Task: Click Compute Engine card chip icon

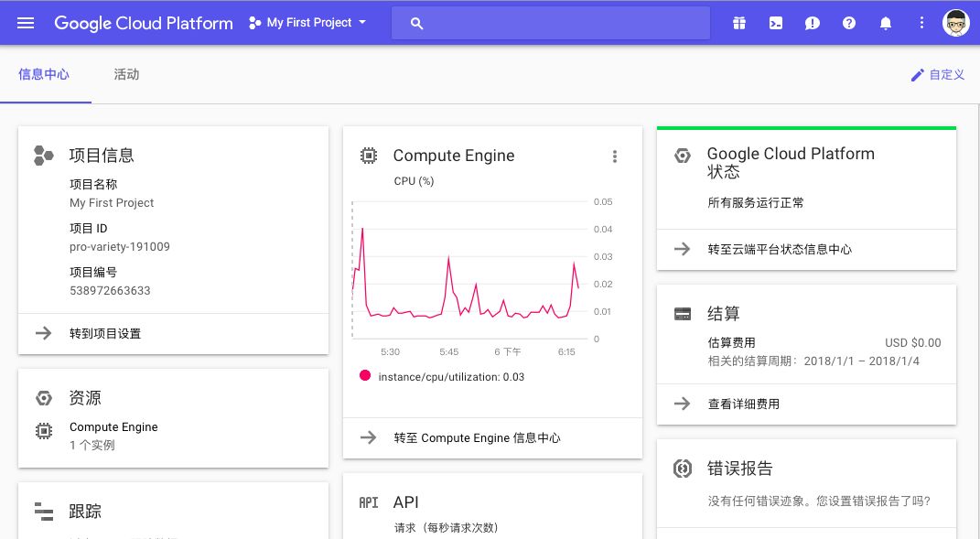Action: [x=369, y=156]
